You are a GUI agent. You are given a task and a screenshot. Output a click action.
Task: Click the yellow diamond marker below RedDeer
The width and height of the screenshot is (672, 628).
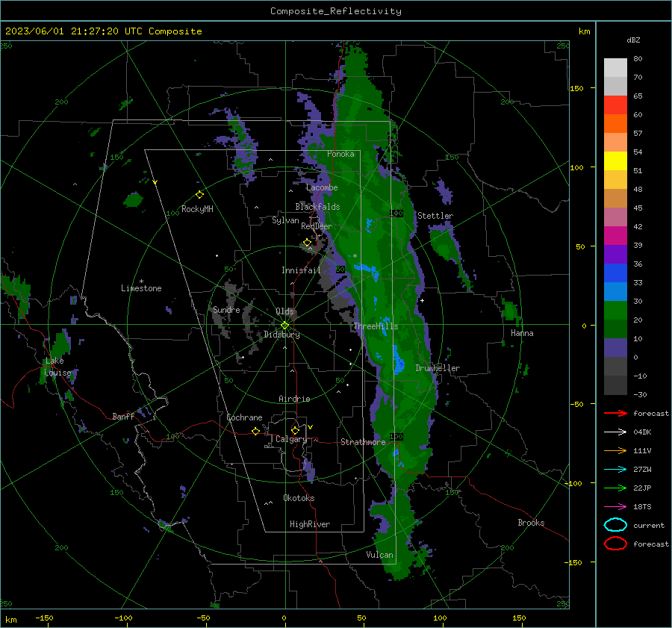coord(307,243)
